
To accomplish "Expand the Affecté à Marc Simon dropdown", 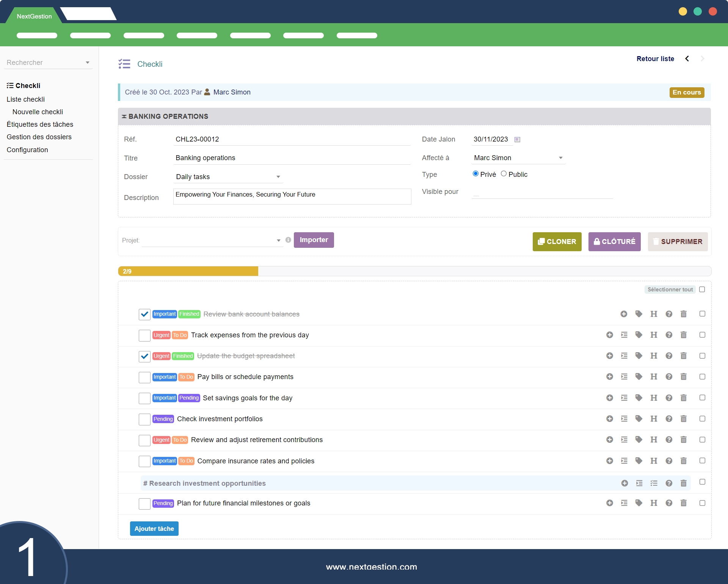I will coord(518,158).
